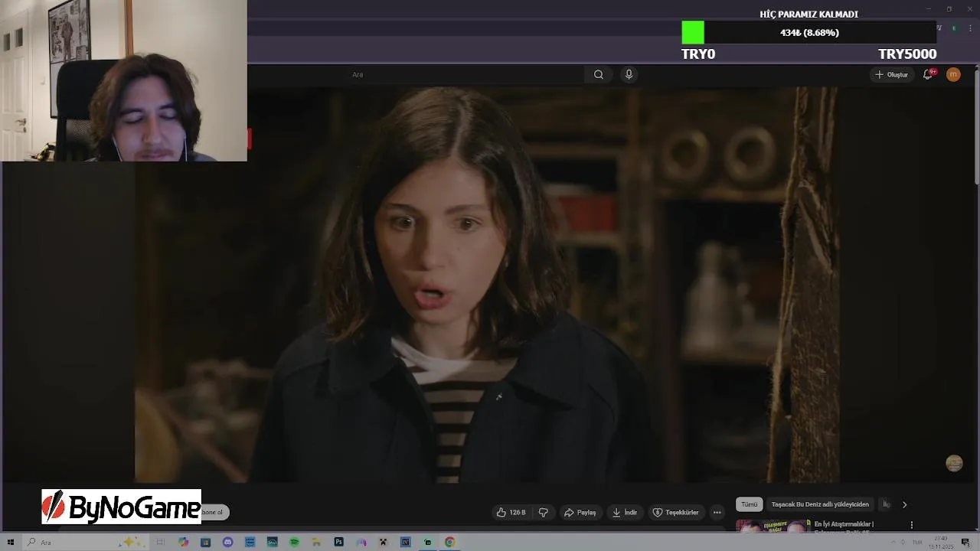This screenshot has height=551, width=980.
Task: Open the 'En İyi Atıştırmalıklar' video title
Action: click(x=844, y=524)
